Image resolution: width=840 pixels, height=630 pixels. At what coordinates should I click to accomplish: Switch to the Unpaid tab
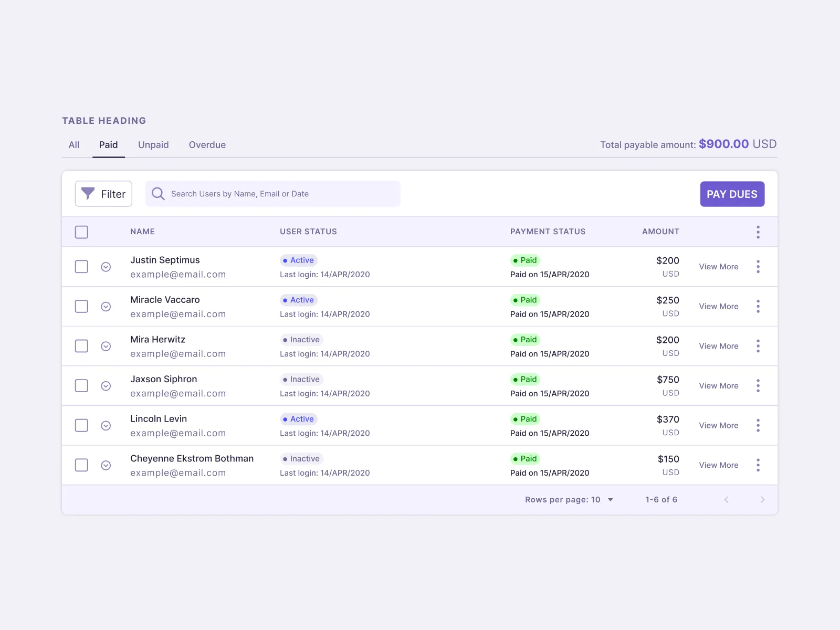[153, 144]
